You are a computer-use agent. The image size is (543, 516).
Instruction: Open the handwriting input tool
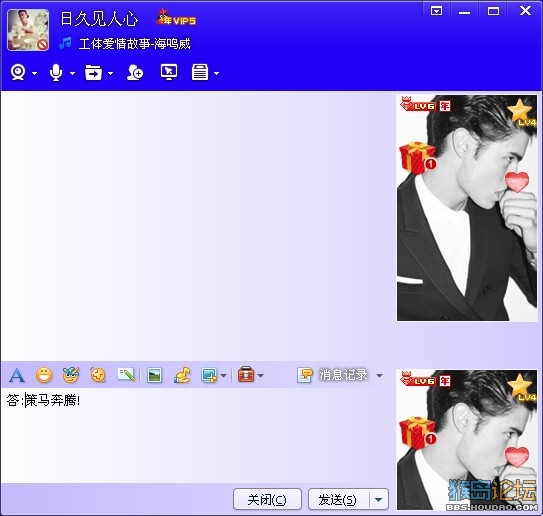click(126, 374)
